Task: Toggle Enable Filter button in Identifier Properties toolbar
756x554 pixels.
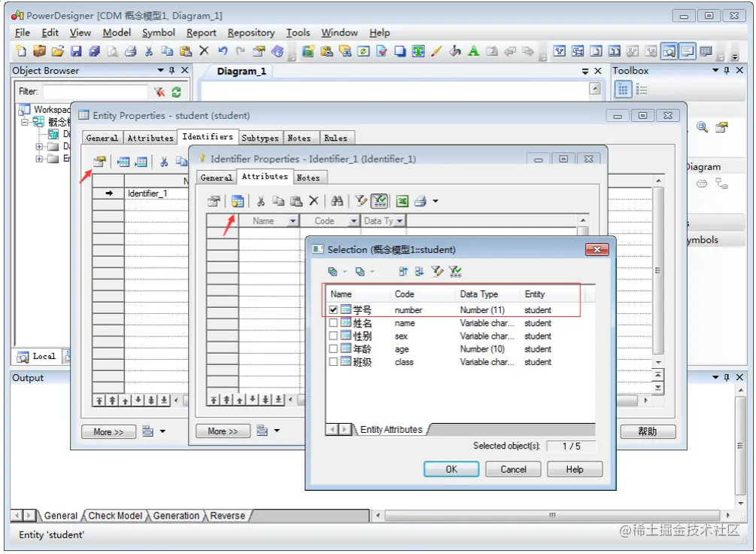Action: [380, 201]
